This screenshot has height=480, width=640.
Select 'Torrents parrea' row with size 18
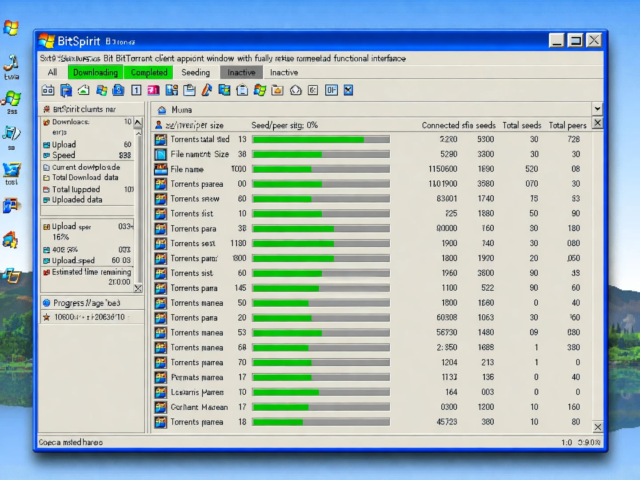[x=371, y=422]
